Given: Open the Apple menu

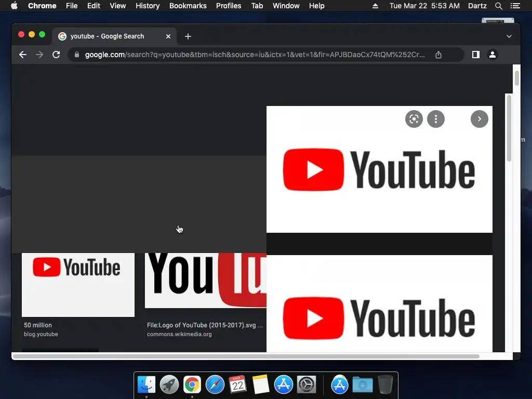Looking at the screenshot, I should coord(14,6).
